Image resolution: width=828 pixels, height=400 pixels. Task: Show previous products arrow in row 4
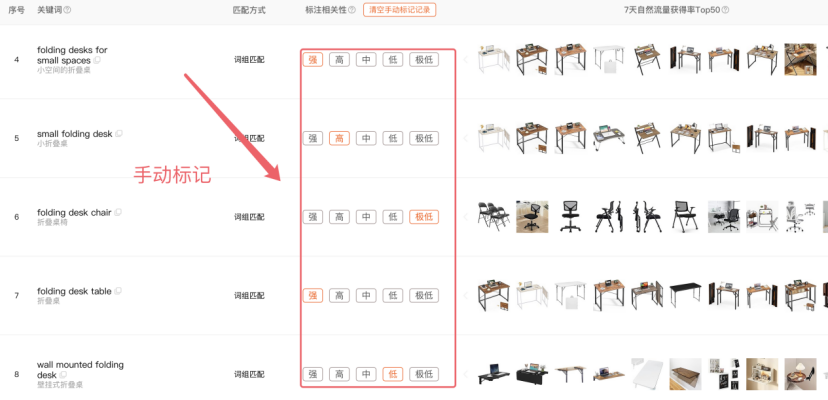coord(466,60)
